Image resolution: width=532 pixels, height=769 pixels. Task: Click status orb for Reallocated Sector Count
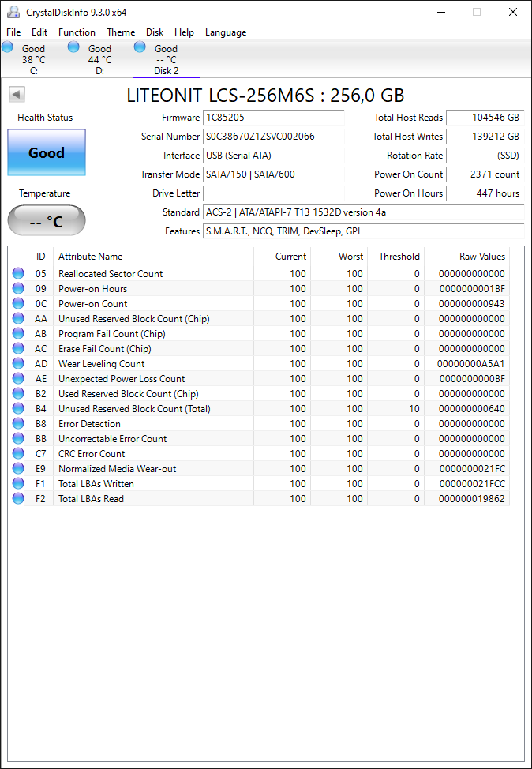coord(18,274)
